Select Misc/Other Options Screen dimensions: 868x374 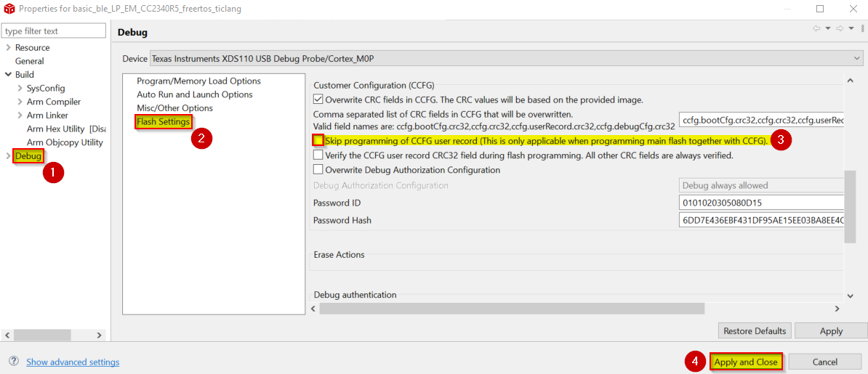[175, 108]
